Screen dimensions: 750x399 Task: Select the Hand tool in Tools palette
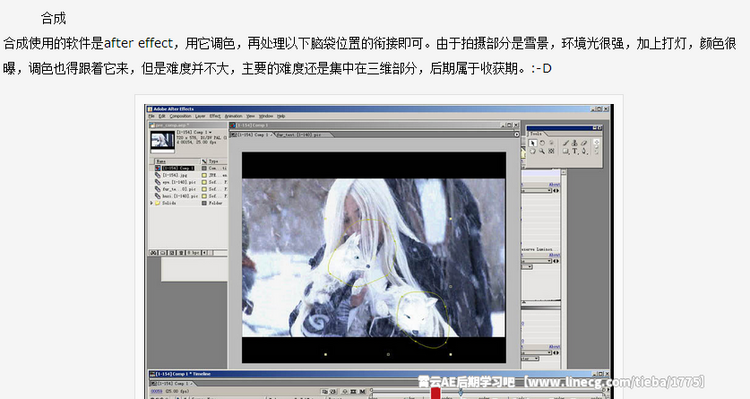click(x=533, y=151)
